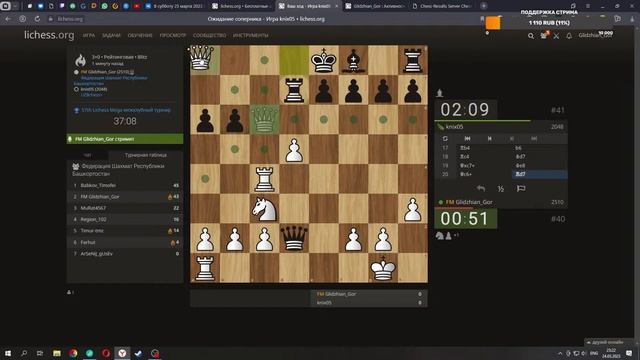640x360 pixels.
Task: Open the ИГРА menu
Action: (x=89, y=36)
